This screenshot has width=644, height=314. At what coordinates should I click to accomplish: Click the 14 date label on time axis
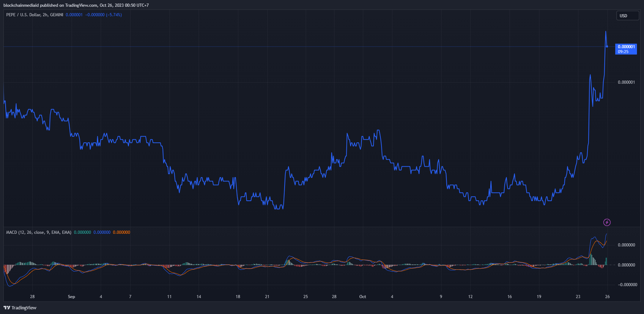pyautogui.click(x=199, y=297)
